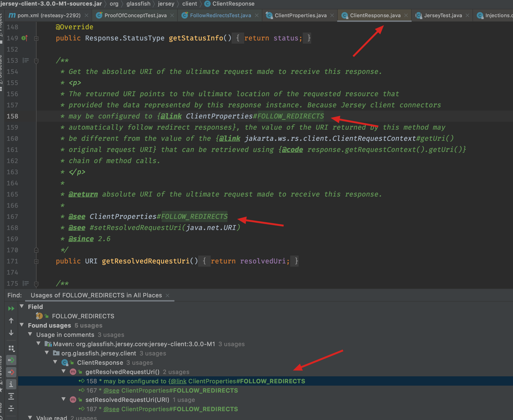Open the FollowRedirectsTest.java tab

pyautogui.click(x=220, y=16)
